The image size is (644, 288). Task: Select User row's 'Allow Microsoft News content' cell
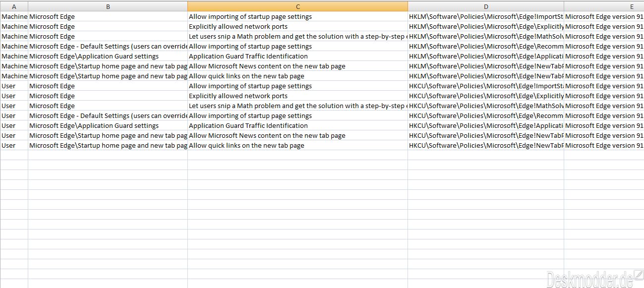point(297,135)
